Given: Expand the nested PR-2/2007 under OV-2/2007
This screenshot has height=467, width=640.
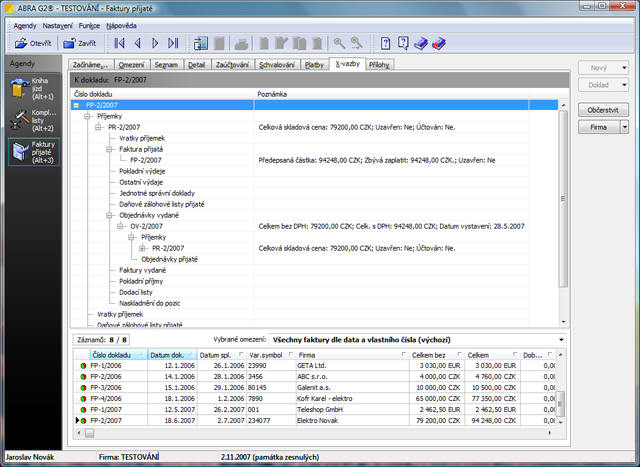Looking at the screenshot, I should pyautogui.click(x=142, y=248).
